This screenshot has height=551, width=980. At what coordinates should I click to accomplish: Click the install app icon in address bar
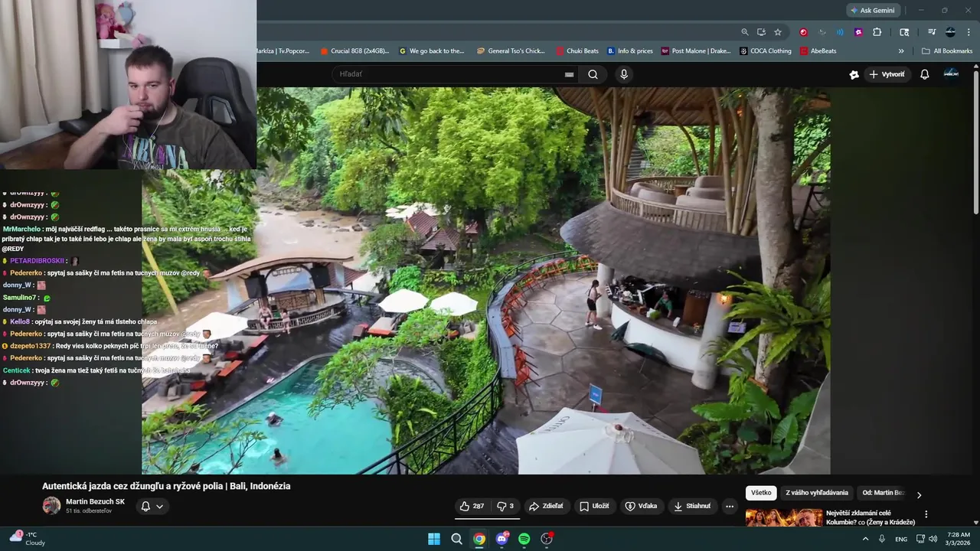click(761, 32)
